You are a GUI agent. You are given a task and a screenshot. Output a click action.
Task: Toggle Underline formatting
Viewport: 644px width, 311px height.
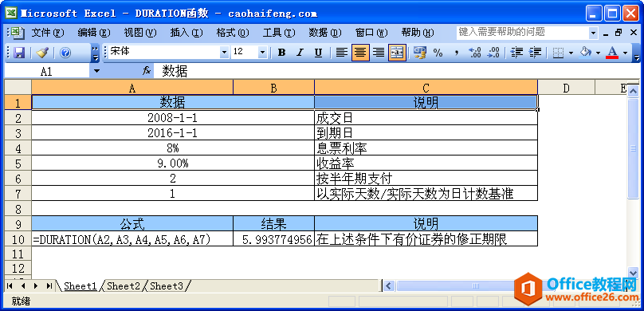(318, 53)
